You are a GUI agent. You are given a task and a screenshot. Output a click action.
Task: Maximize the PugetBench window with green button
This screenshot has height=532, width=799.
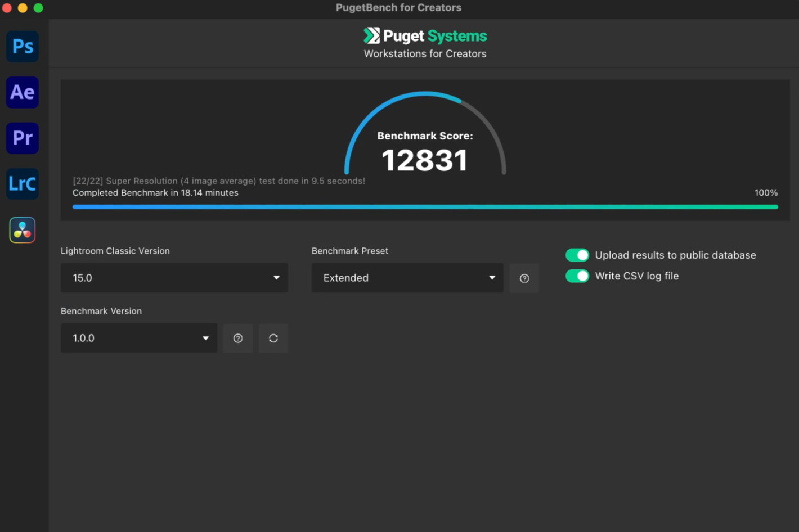[38, 8]
